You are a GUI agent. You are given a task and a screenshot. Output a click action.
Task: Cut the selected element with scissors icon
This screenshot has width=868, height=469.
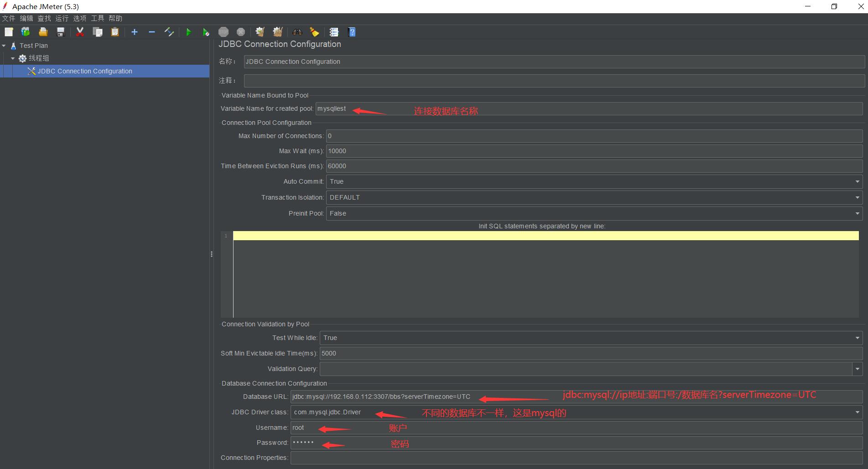click(x=80, y=32)
